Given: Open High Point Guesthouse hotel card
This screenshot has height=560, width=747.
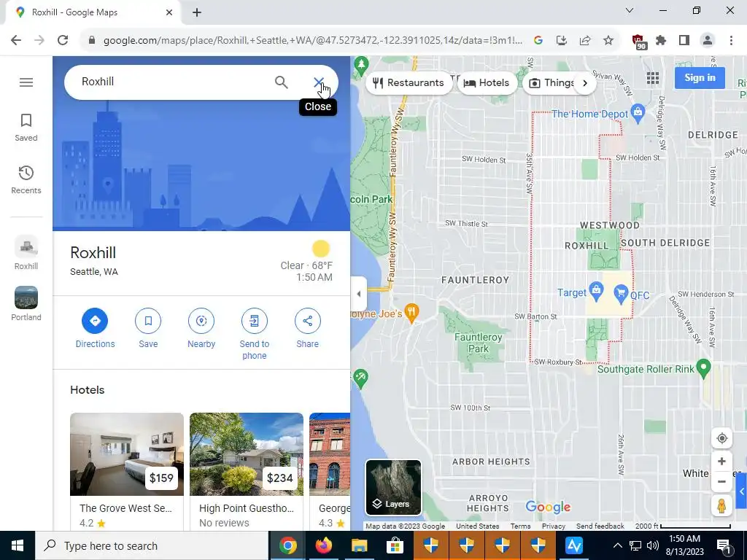Looking at the screenshot, I should click(x=247, y=471).
